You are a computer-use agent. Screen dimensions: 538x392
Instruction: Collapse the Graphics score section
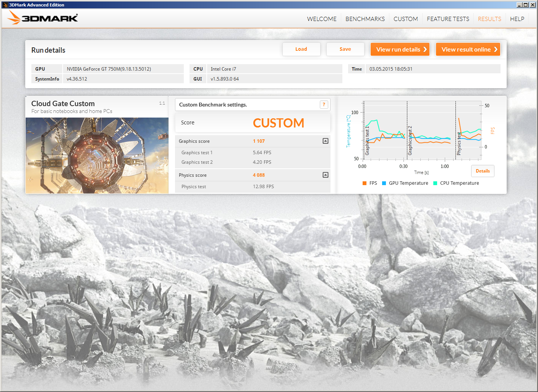click(325, 141)
